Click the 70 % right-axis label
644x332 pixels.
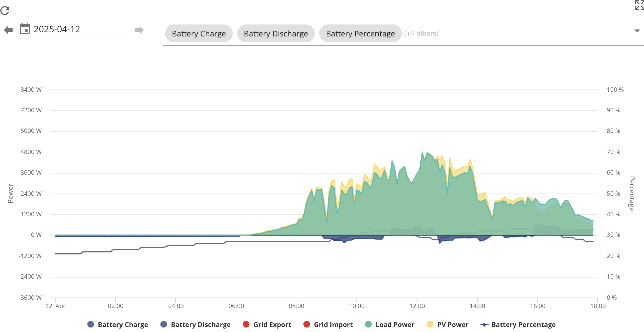(x=613, y=152)
